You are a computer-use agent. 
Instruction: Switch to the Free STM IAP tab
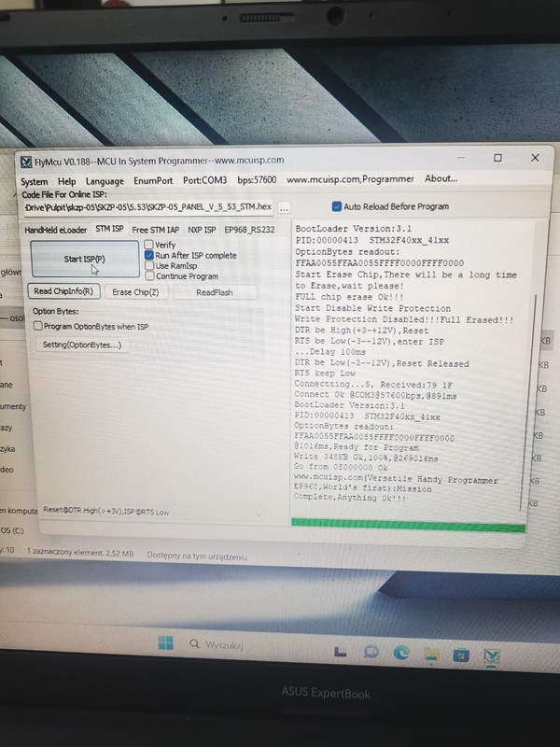point(156,229)
